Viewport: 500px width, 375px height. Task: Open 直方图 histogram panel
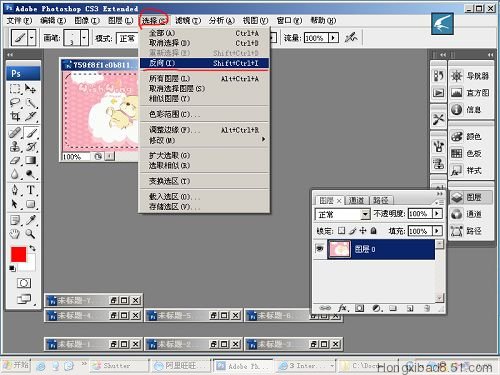470,93
